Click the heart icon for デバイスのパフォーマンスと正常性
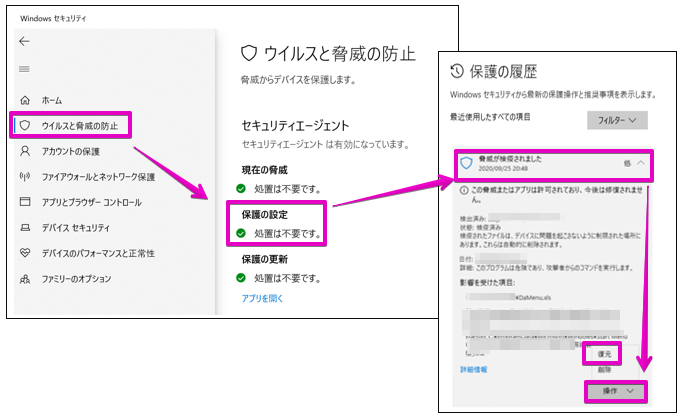The width and height of the screenshot is (683, 420). coord(25,253)
